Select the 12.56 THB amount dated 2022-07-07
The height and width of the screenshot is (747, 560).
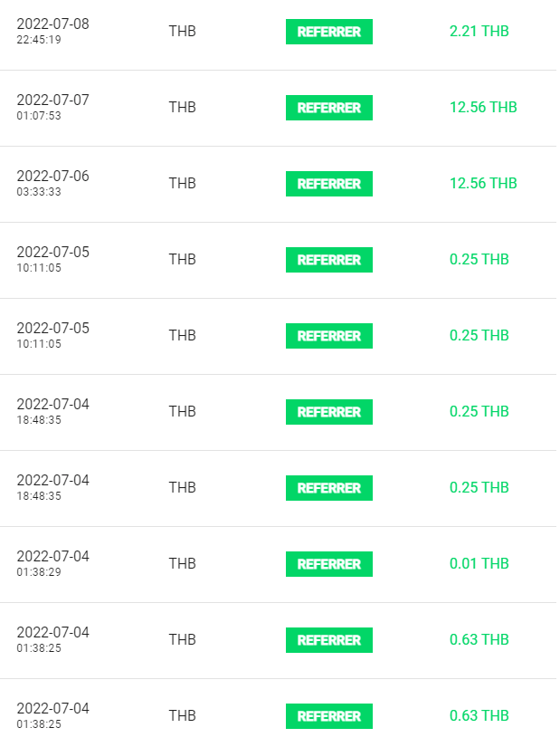(x=483, y=107)
